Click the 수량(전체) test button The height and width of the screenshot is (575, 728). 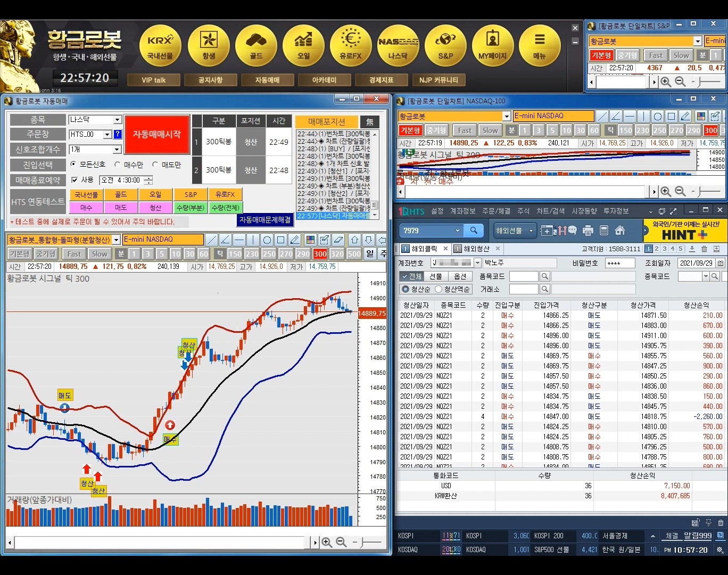(x=225, y=208)
